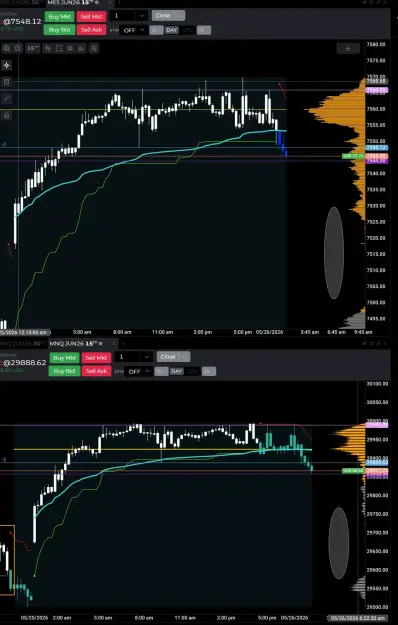Zoom in on the MES chart
Screen dimensions: 398x625
point(6,48)
